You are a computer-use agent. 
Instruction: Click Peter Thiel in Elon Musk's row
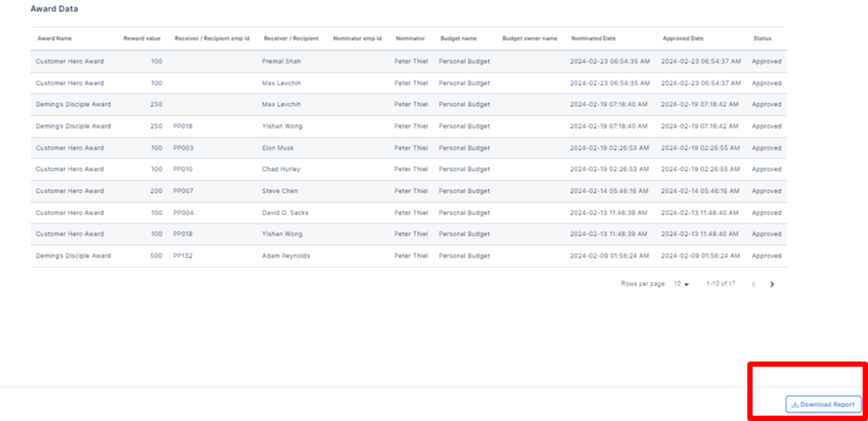[x=411, y=148]
